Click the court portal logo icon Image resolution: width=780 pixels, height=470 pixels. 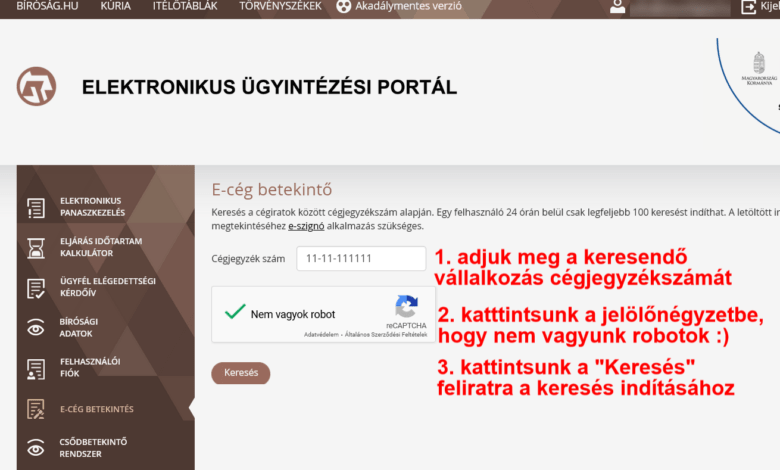click(x=36, y=87)
